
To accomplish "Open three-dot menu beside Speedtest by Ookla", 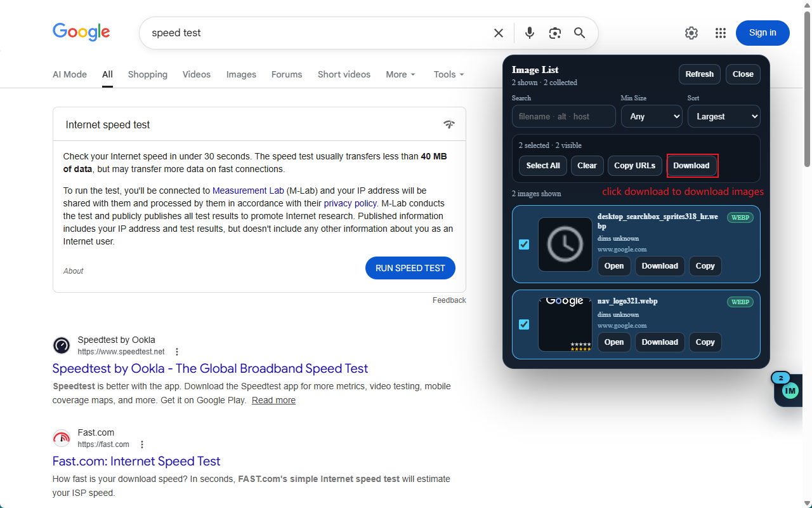I will [177, 352].
